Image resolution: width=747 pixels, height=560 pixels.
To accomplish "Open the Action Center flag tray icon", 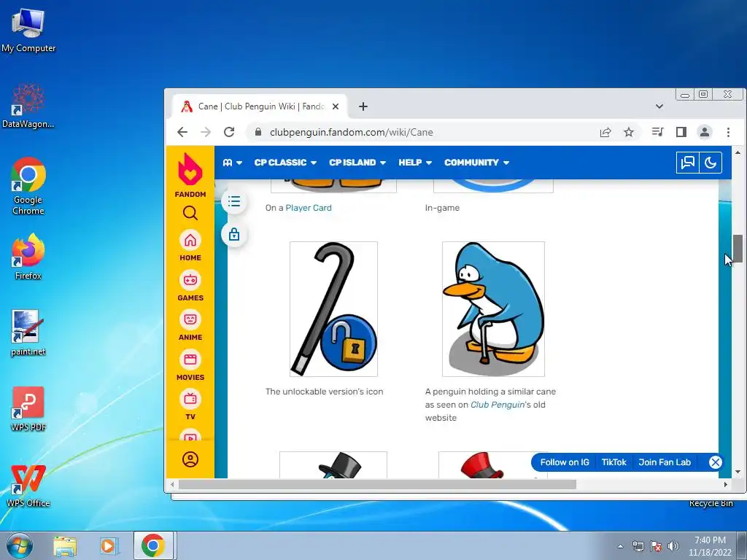I will pos(656,546).
